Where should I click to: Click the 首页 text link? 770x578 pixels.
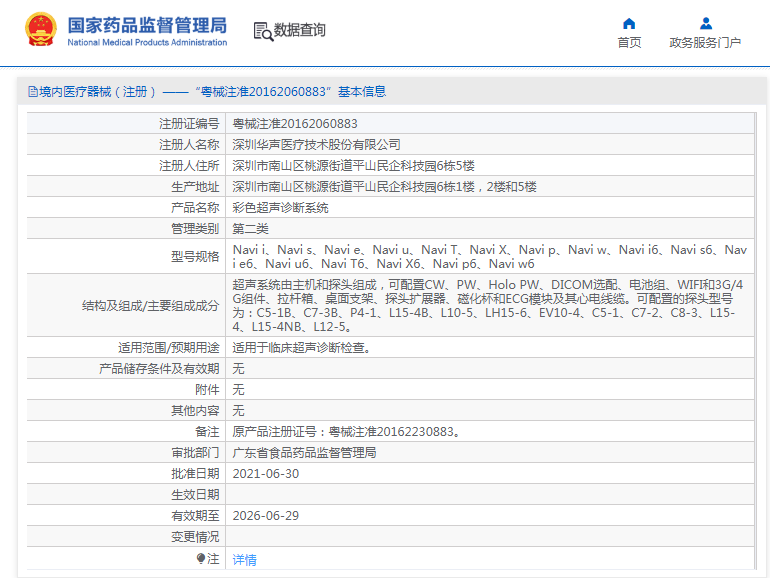coord(629,43)
